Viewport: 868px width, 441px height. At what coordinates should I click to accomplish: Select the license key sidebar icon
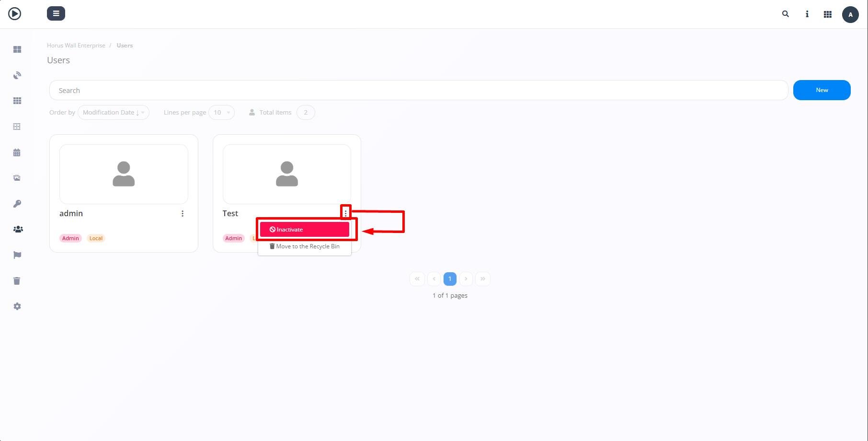click(17, 203)
